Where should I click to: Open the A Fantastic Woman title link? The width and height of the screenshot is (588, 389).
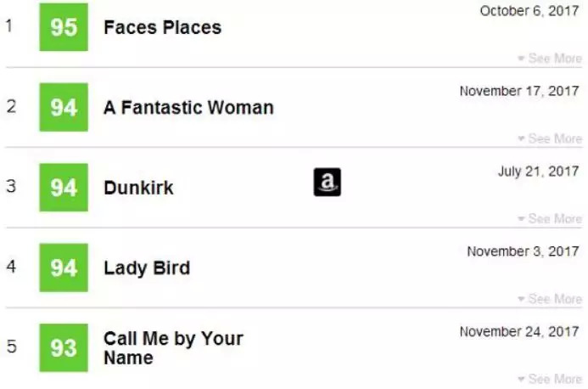point(188,108)
